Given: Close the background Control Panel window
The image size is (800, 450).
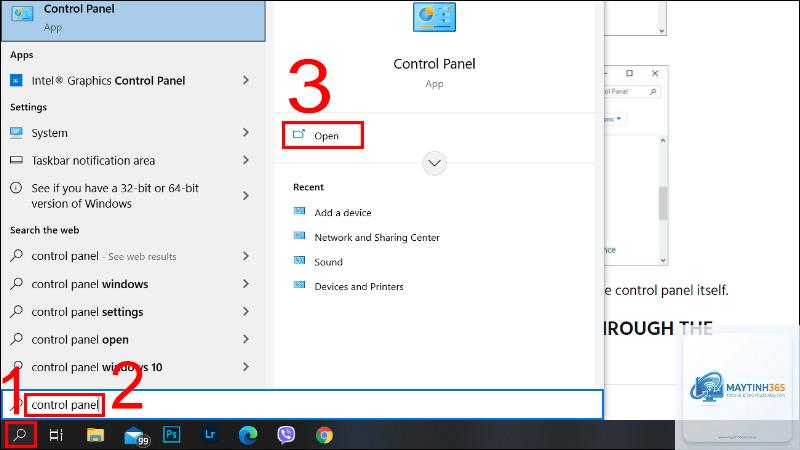Looking at the screenshot, I should click(x=655, y=73).
